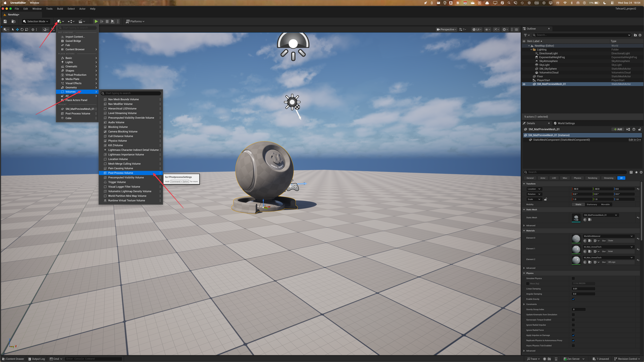
Task: Click the help question mark icon in Details
Action: [x=634, y=129]
